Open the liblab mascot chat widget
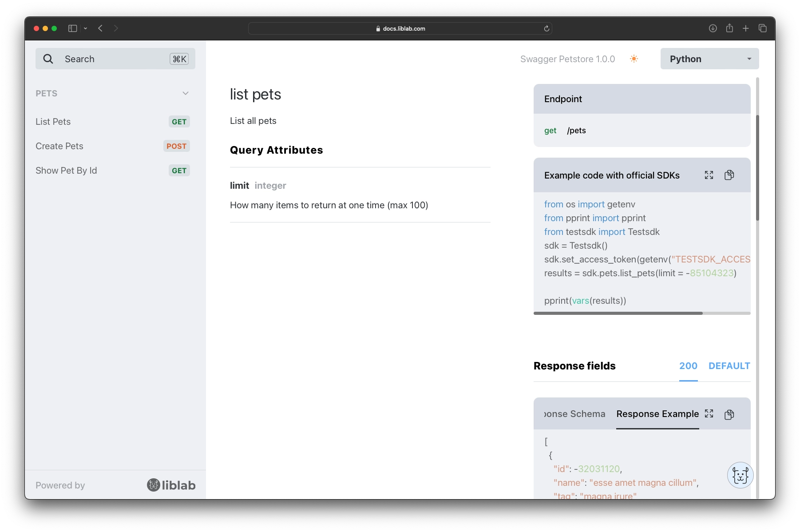Screen dimensions: 800x532 (x=740, y=475)
